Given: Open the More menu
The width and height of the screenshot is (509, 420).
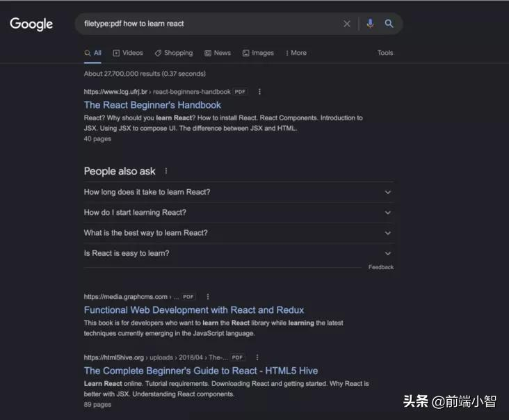Looking at the screenshot, I should click(296, 53).
